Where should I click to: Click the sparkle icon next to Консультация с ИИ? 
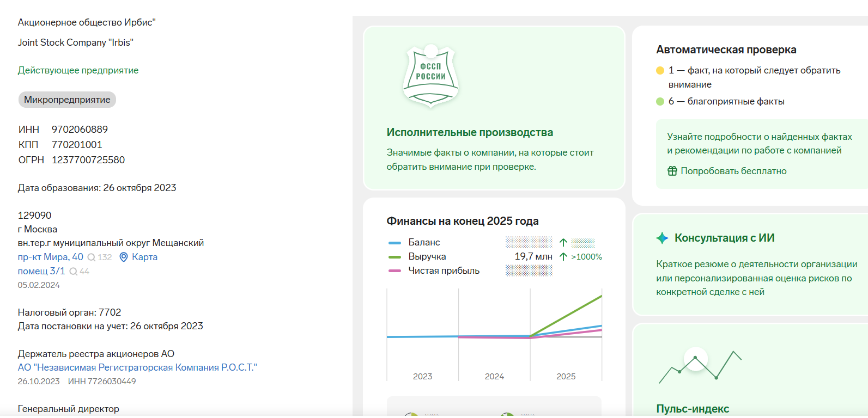662,238
